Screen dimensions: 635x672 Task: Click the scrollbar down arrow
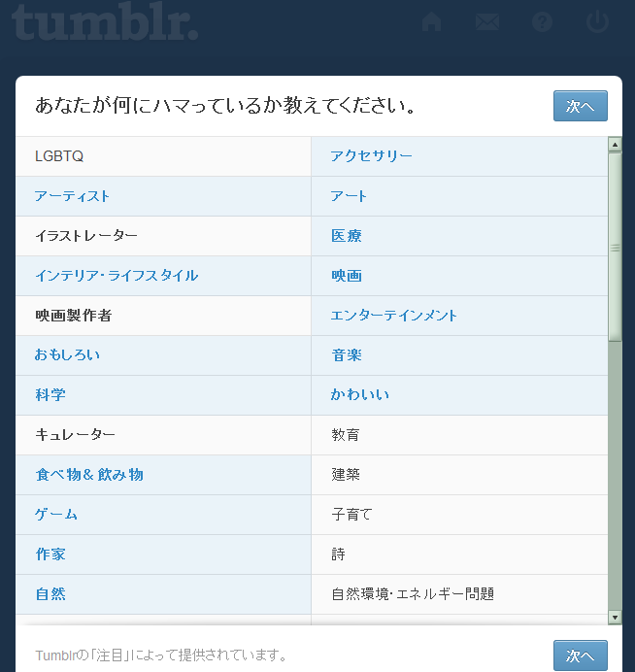click(x=615, y=618)
